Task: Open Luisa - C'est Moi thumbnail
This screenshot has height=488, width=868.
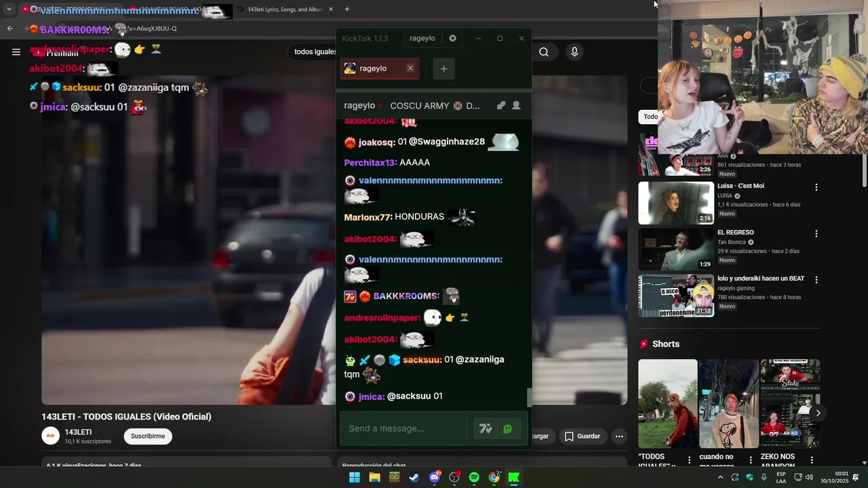Action: [676, 203]
